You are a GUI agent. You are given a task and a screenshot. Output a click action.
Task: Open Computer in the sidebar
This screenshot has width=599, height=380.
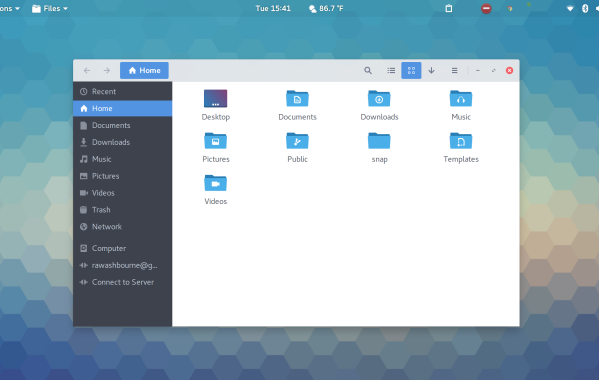tap(122, 248)
